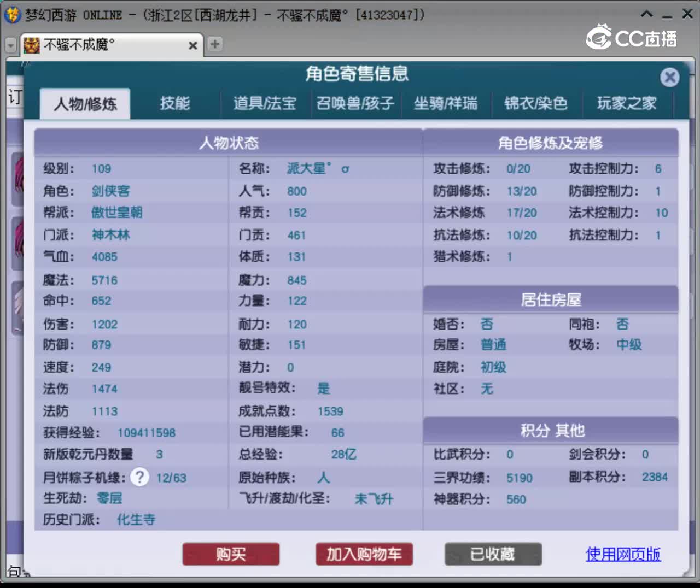The image size is (700, 588).
Task: Click the up-arrow button in window title bar
Action: point(647,14)
